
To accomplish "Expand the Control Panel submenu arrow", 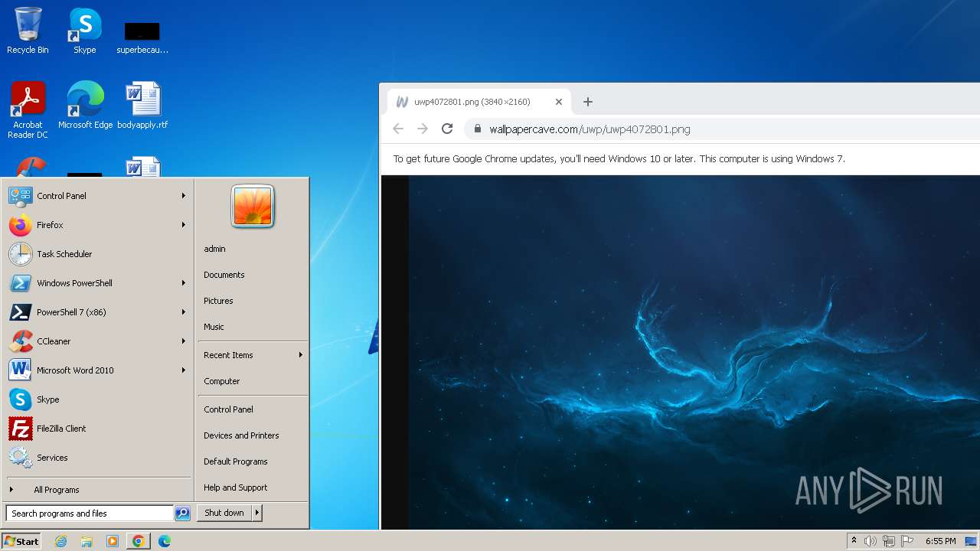I will (x=184, y=196).
